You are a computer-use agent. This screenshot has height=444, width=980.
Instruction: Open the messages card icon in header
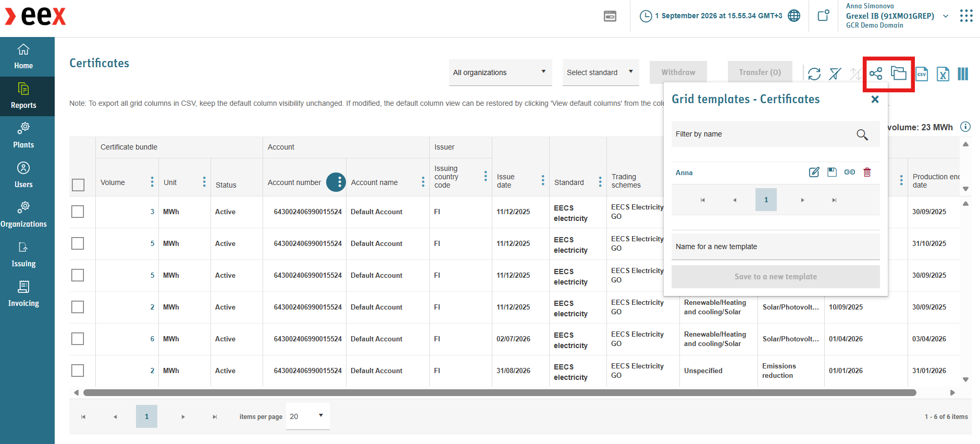[x=610, y=16]
